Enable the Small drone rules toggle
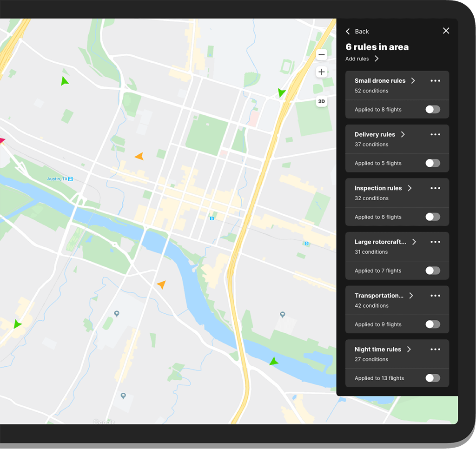 (x=432, y=110)
